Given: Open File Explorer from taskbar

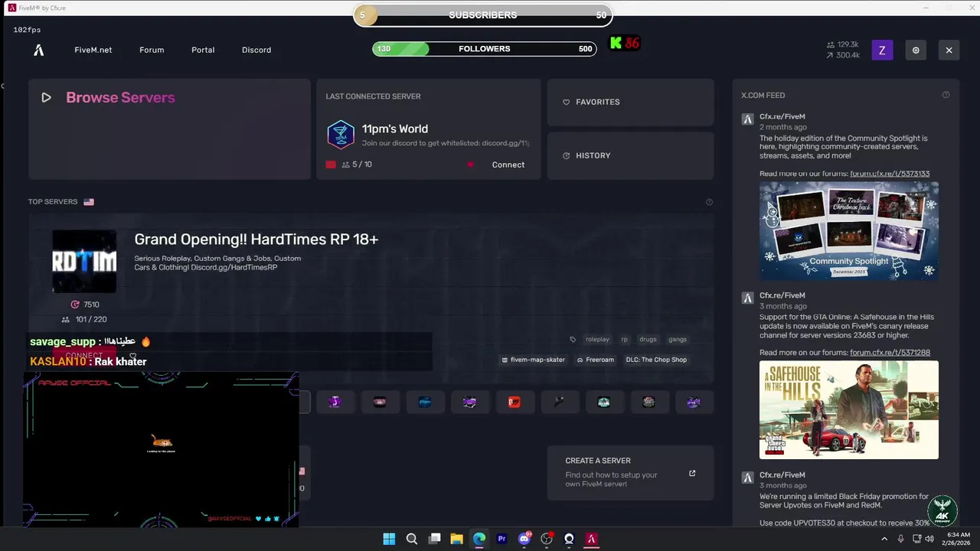Looking at the screenshot, I should tap(456, 539).
